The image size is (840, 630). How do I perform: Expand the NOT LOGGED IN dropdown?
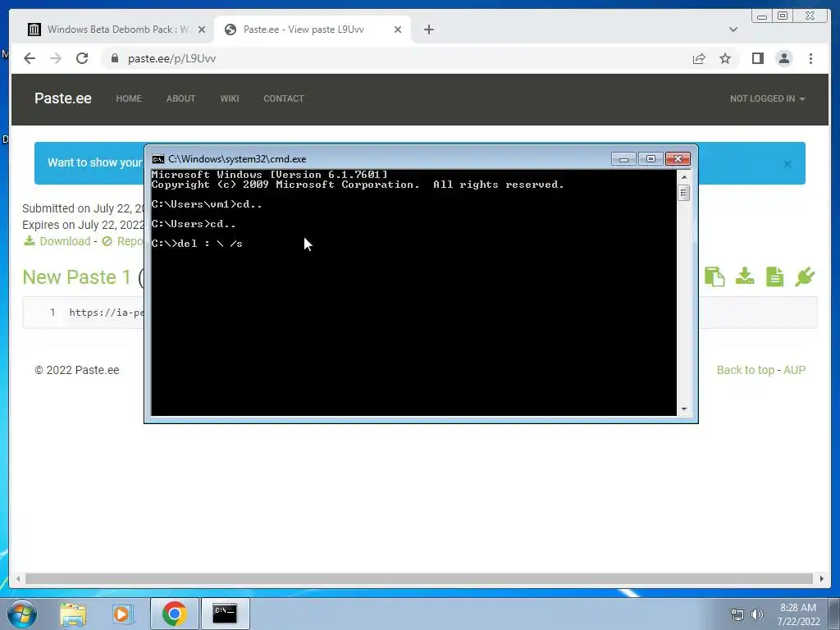767,98
